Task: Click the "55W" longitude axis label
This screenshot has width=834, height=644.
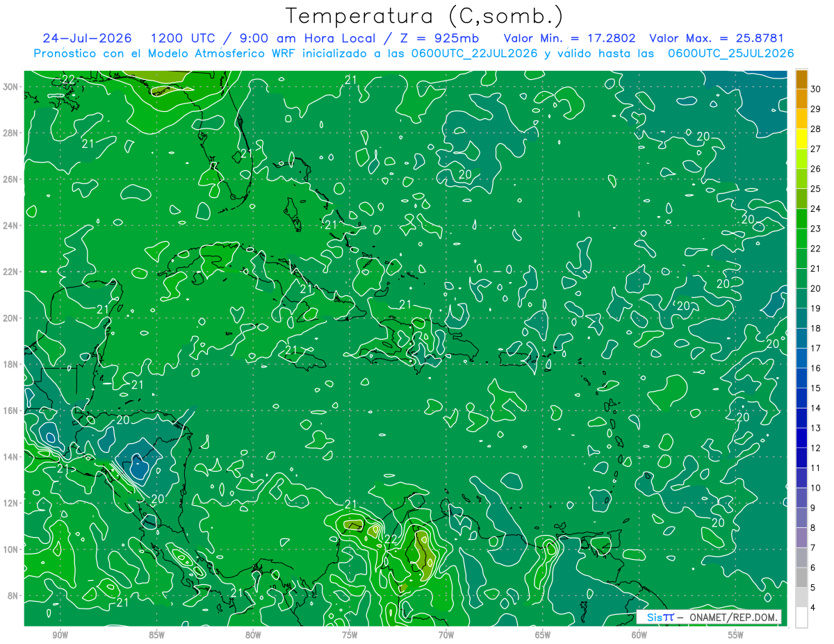Action: click(736, 635)
